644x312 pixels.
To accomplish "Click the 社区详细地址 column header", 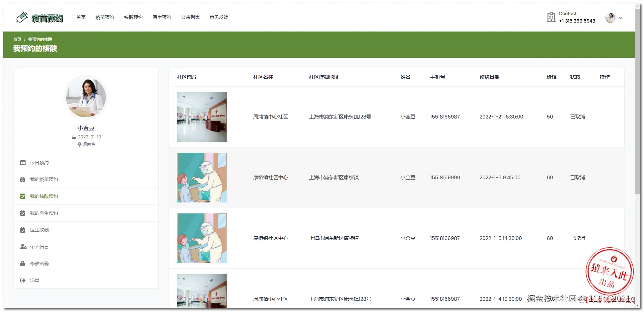I will tap(324, 77).
